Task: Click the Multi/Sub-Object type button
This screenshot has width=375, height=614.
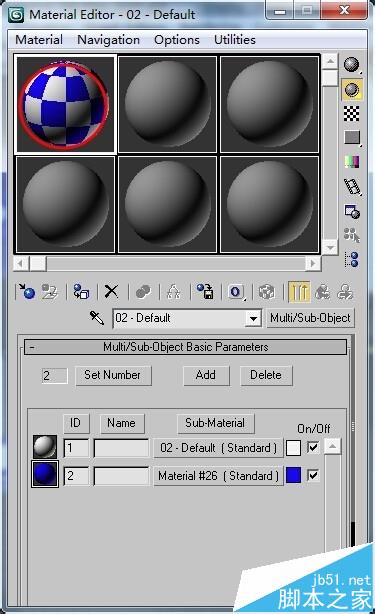Action: point(310,318)
